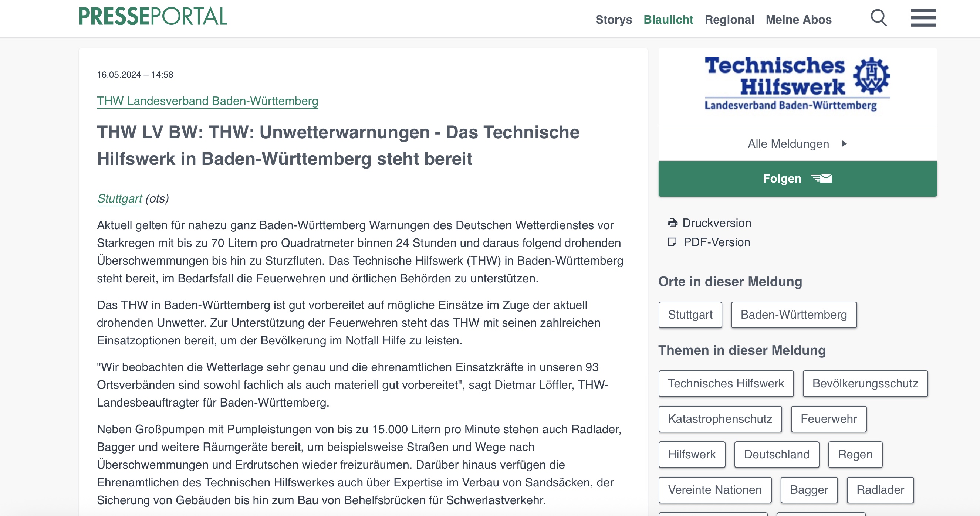Open the Blaulicht menu item
980x516 pixels.
pos(668,19)
